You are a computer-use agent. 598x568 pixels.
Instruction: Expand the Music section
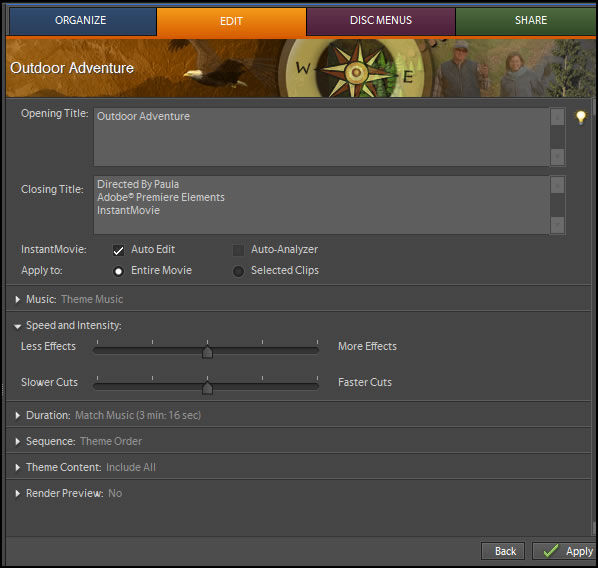[18, 299]
